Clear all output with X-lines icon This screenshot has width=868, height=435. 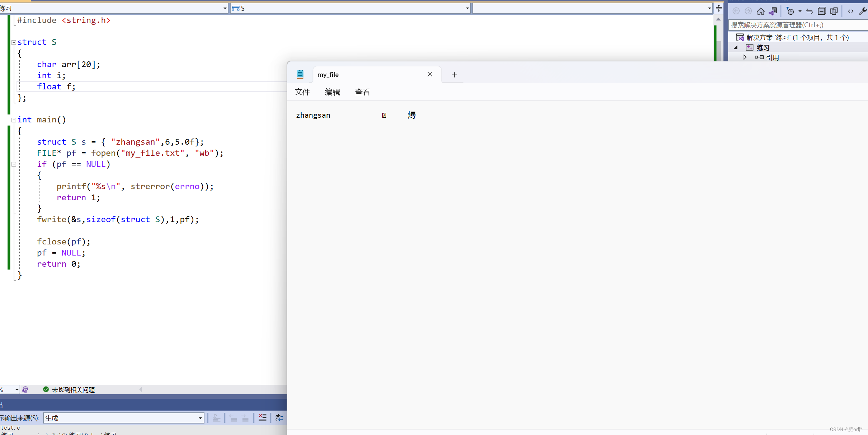[x=263, y=417]
